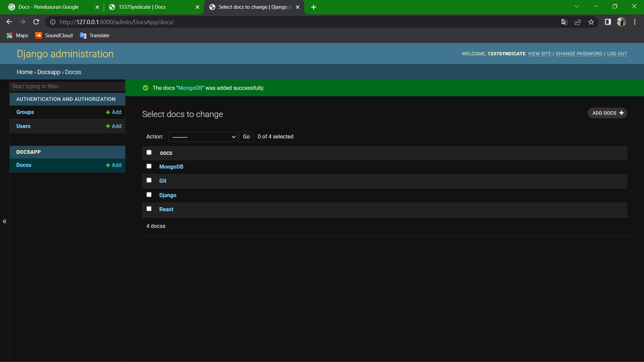Open the Action dropdown menu
The height and width of the screenshot is (362, 644).
(x=203, y=137)
